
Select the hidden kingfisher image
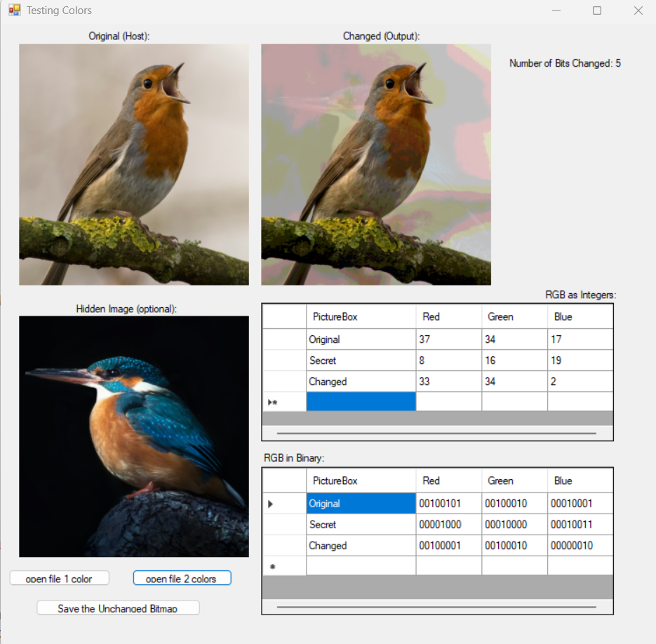(x=133, y=436)
